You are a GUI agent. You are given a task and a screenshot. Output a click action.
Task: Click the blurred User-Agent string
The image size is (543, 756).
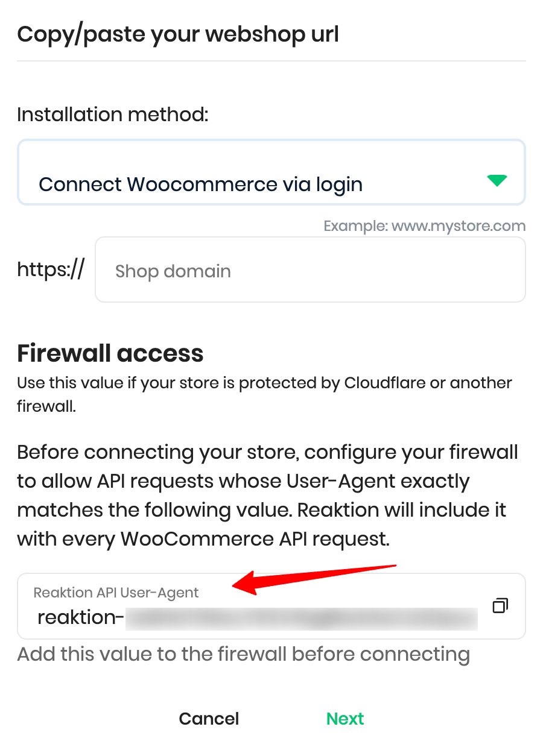click(302, 619)
